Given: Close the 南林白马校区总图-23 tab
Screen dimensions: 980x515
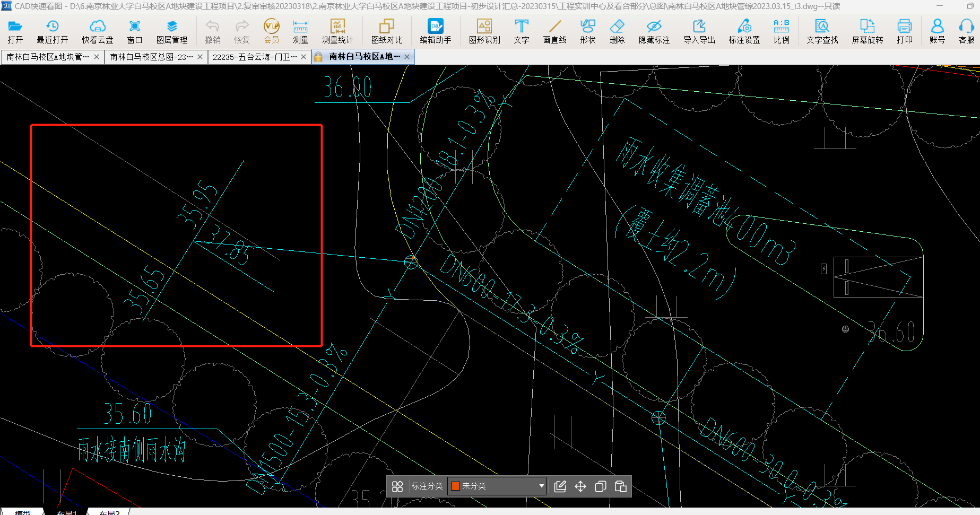Looking at the screenshot, I should tap(200, 57).
